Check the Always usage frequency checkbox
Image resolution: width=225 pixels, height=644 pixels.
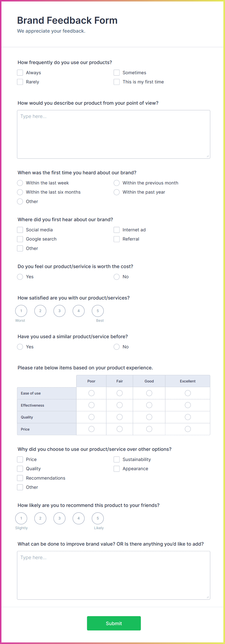[x=20, y=73]
